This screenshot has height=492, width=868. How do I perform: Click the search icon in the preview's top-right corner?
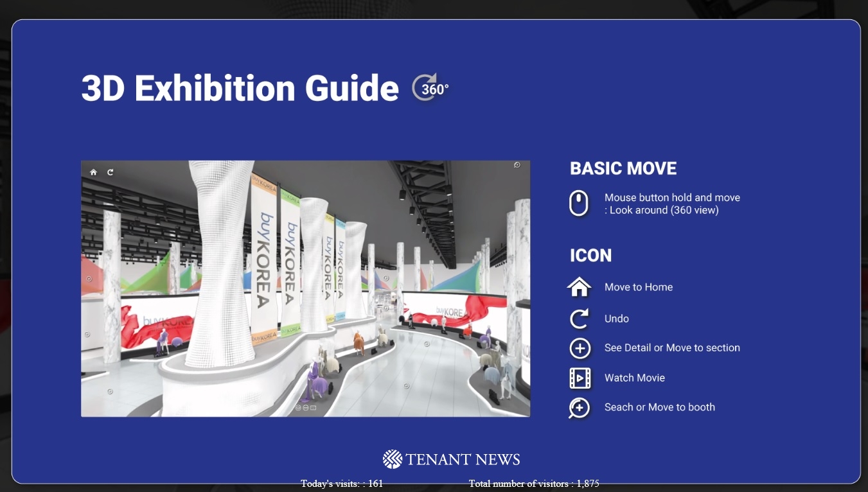tap(517, 165)
